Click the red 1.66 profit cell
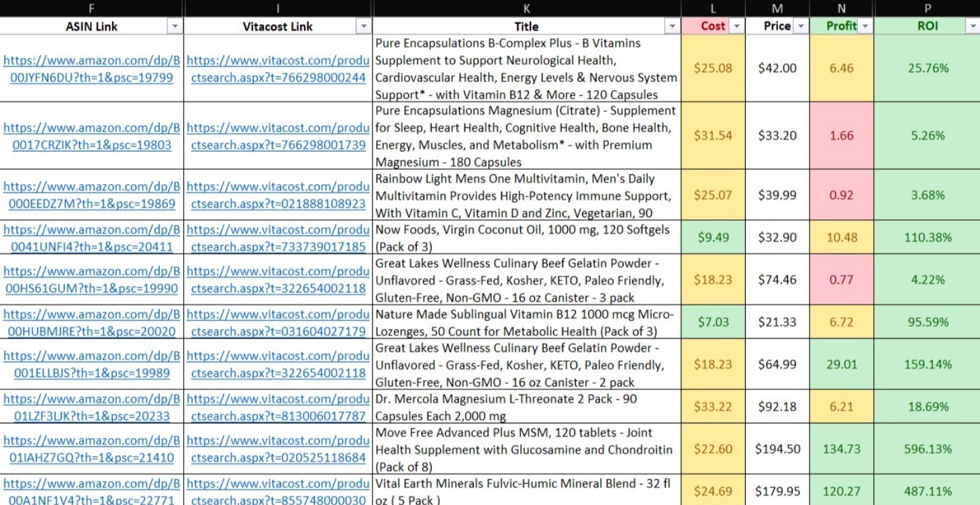980x505 pixels. pyautogui.click(x=841, y=136)
